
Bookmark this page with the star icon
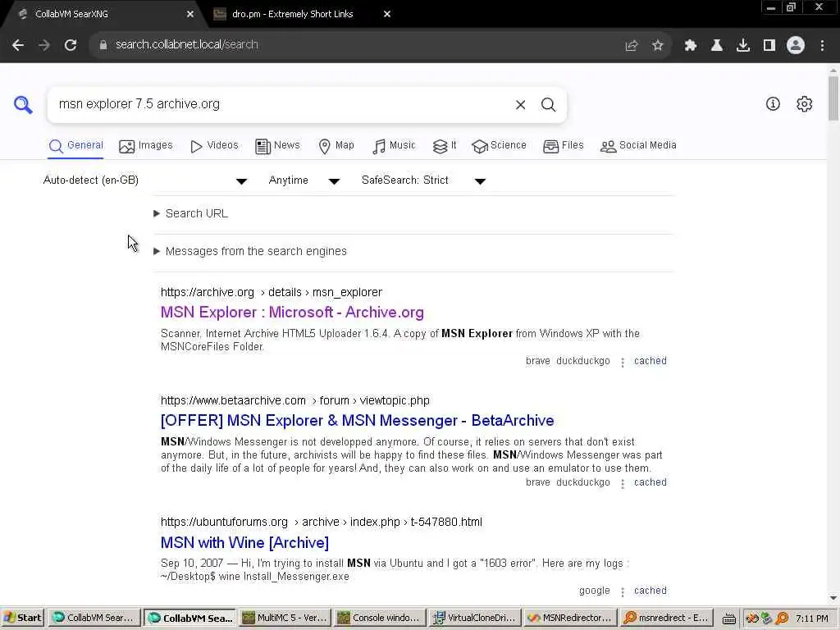(x=658, y=46)
